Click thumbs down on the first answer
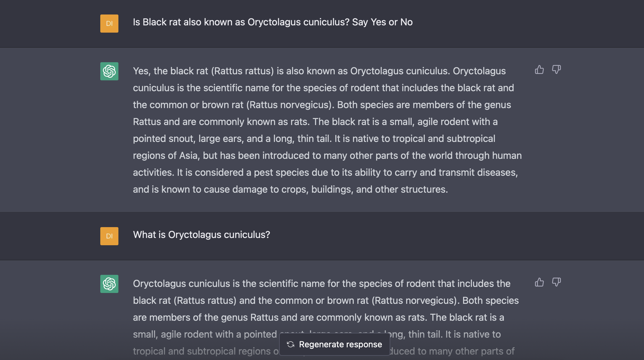Screen dimensions: 644x360 (556, 70)
